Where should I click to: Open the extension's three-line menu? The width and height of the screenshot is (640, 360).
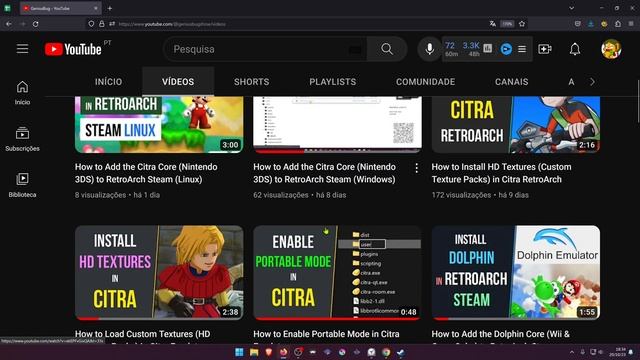(522, 49)
